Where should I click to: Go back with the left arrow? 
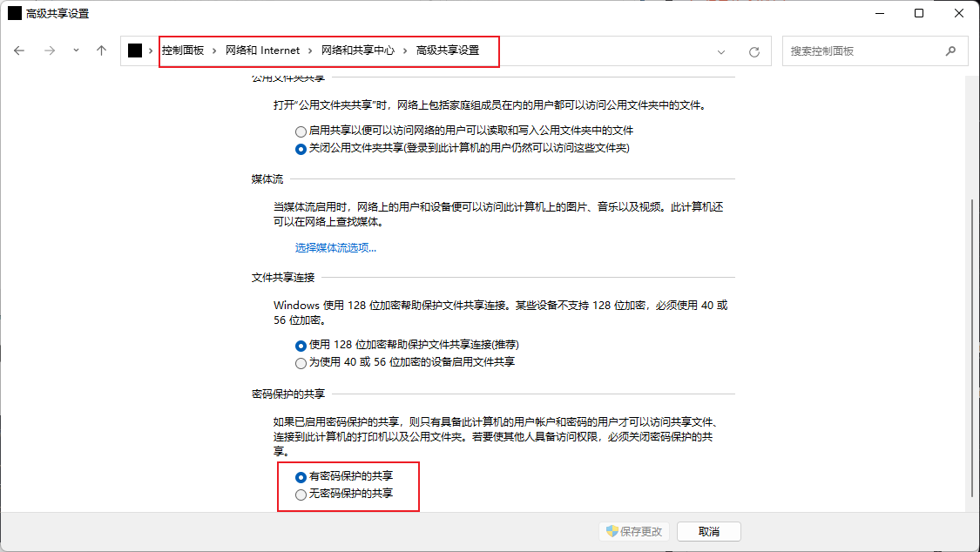coord(19,50)
